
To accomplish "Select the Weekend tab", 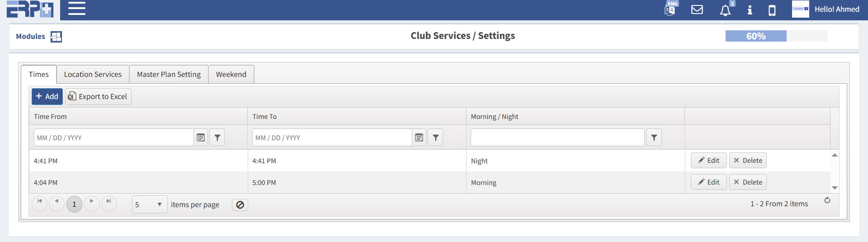I will 231,74.
